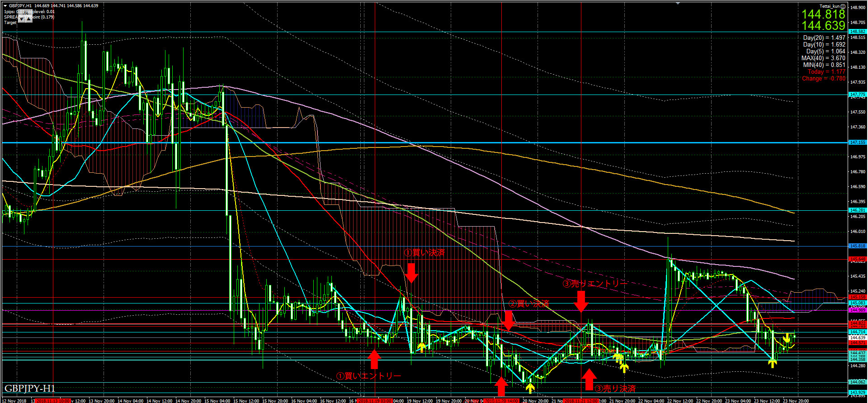Click the red 144.822 price level tag
The image size is (868, 403).
coord(858,323)
